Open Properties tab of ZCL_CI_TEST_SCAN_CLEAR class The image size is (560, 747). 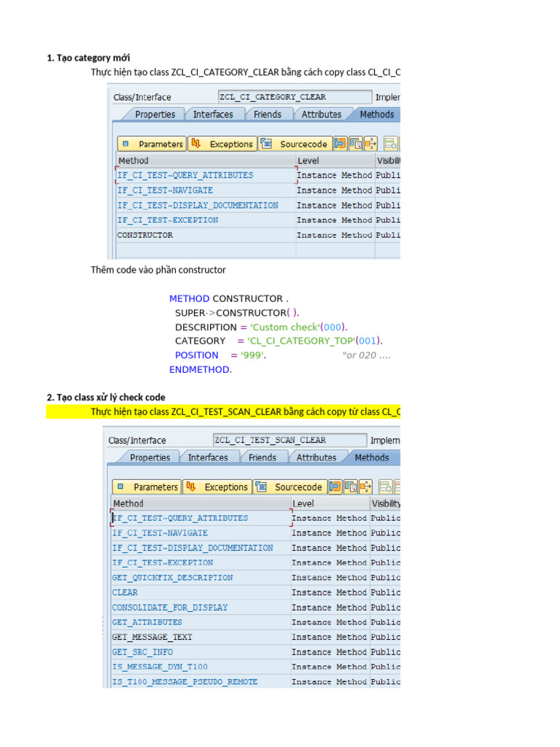click(149, 457)
